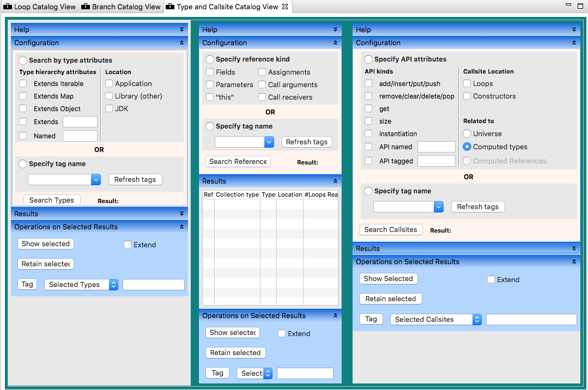Minimize the catalog view pane
588x390 pixels.
(568, 4)
